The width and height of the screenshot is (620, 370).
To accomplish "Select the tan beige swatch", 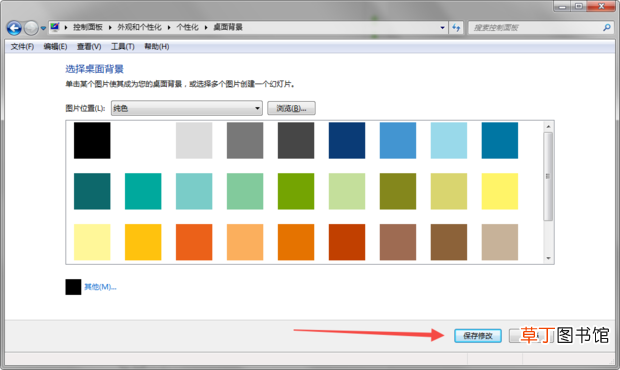I will tap(500, 242).
